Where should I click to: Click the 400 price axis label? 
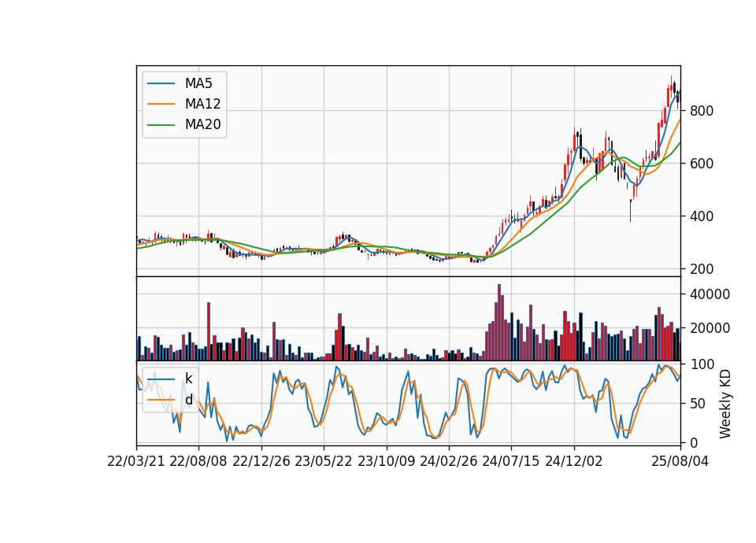click(702, 216)
